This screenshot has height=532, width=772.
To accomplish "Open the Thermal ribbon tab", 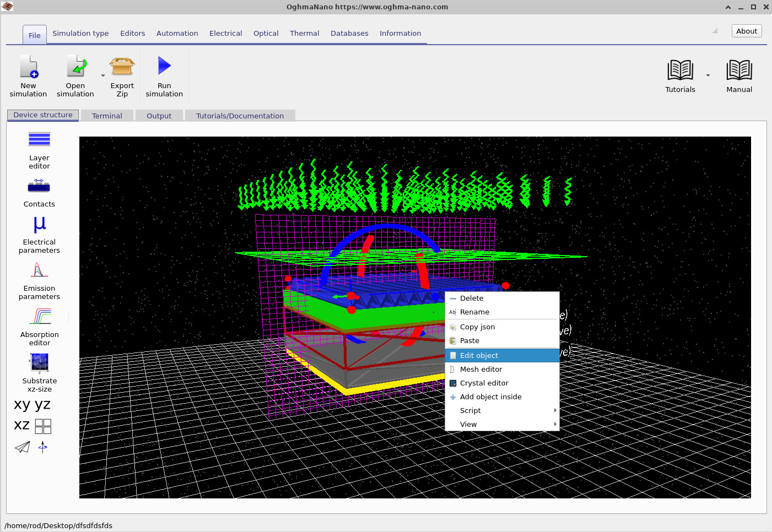I will [305, 33].
